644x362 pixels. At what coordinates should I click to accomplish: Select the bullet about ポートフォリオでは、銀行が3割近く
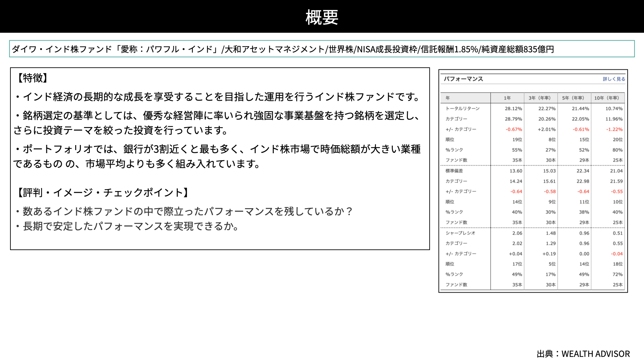coord(217,156)
